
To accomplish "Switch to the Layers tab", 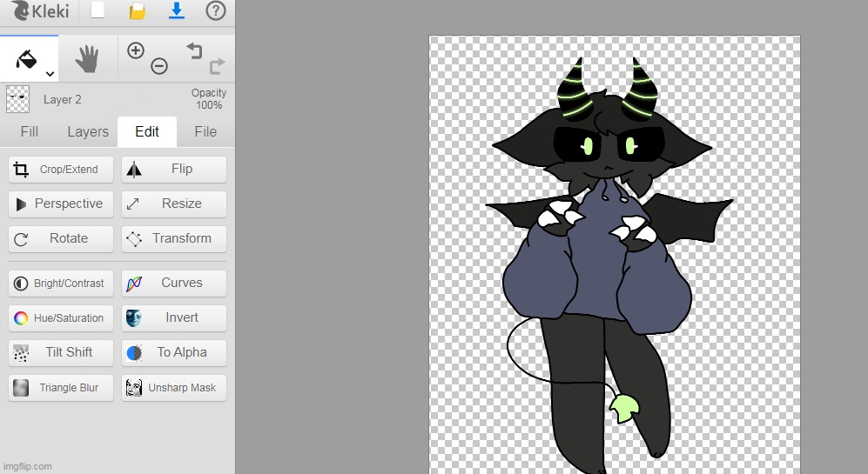I will coord(88,132).
